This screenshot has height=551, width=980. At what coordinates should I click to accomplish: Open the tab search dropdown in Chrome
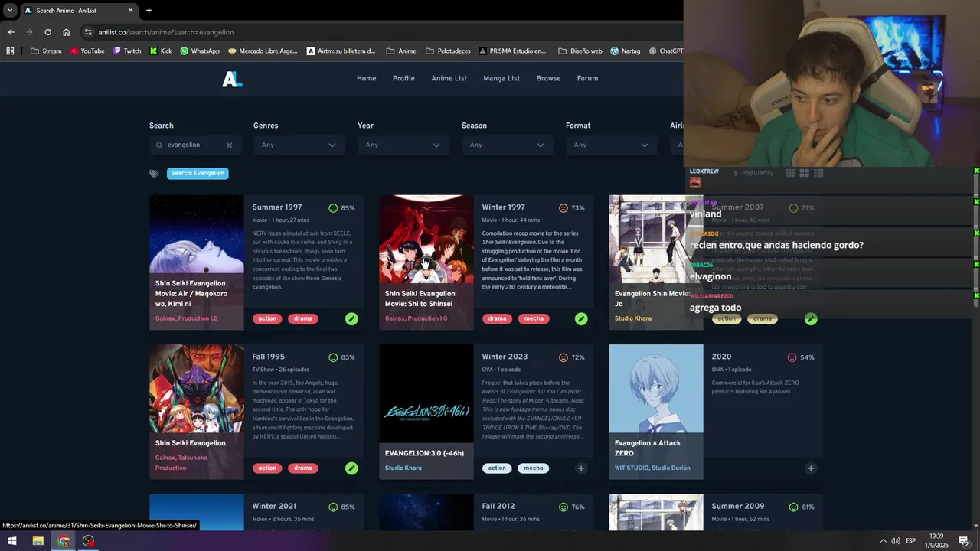10,10
